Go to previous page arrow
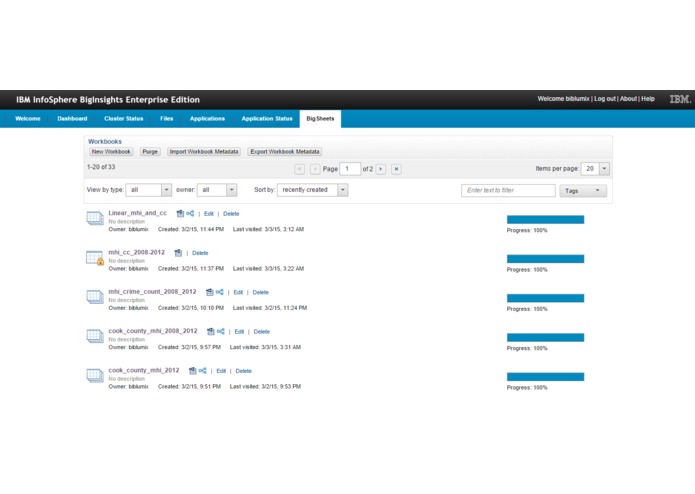The height and width of the screenshot is (494, 695). pyautogui.click(x=315, y=169)
